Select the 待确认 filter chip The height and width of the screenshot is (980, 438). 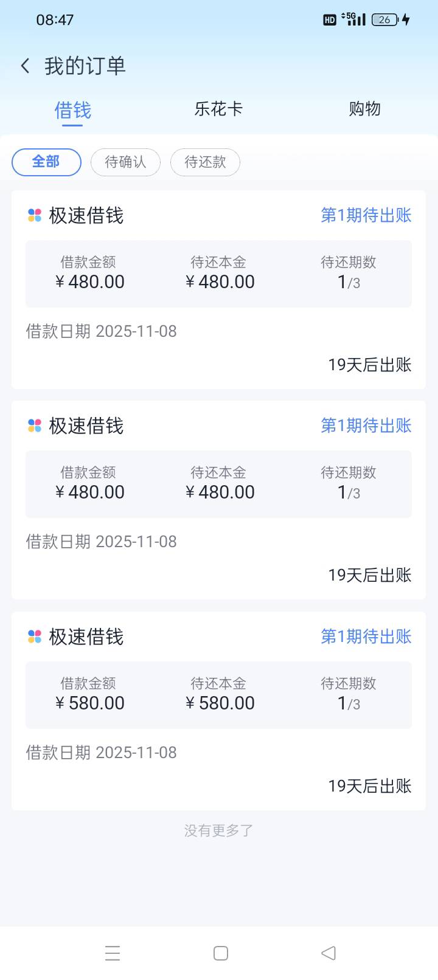point(125,162)
